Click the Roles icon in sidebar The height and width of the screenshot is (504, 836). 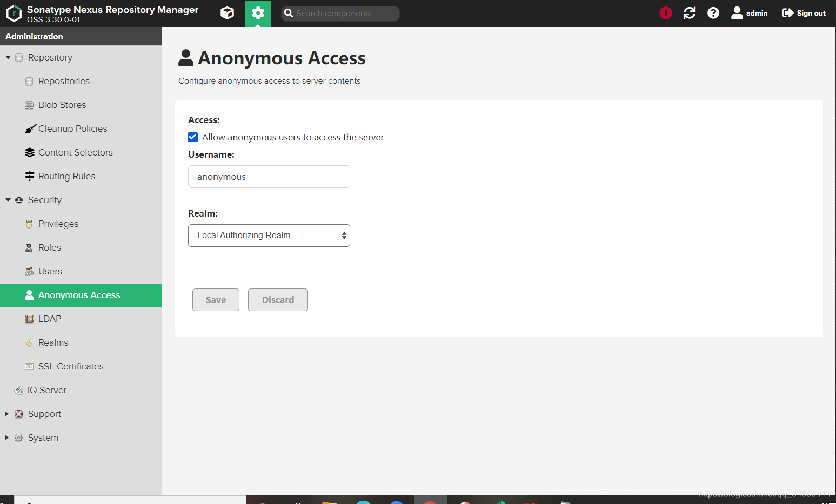(x=29, y=247)
